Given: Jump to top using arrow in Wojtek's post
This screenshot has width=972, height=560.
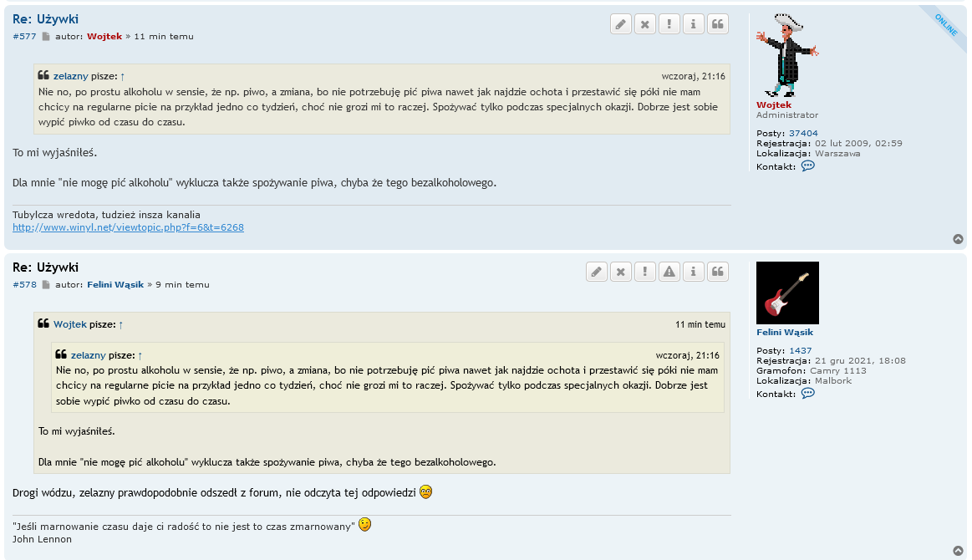Looking at the screenshot, I should [x=958, y=239].
